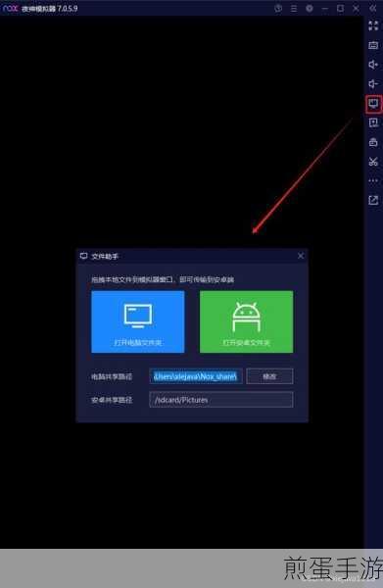
Task: Close the 文件助手 dialog
Action: (301, 256)
